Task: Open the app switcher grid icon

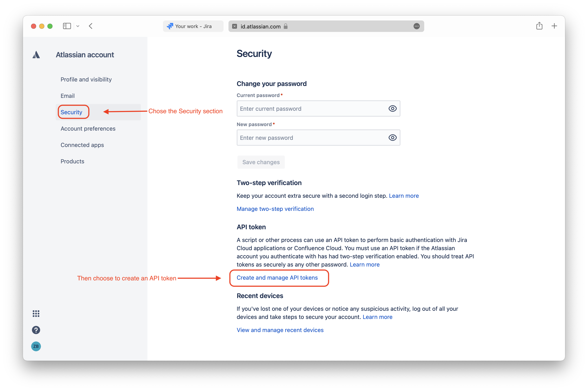Action: point(36,313)
